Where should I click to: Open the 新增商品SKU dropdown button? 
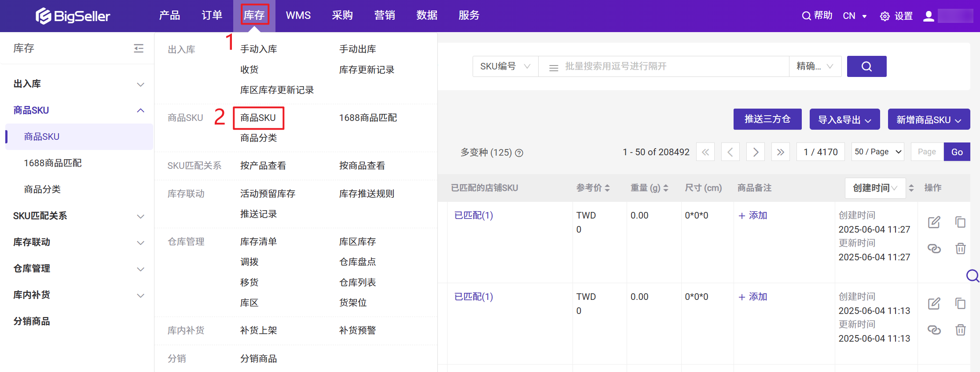click(929, 120)
